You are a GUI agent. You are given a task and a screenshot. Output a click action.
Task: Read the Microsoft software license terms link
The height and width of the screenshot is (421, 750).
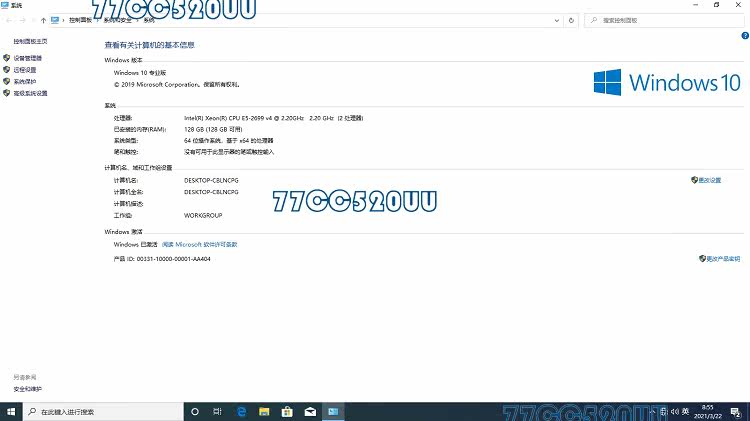tap(199, 244)
